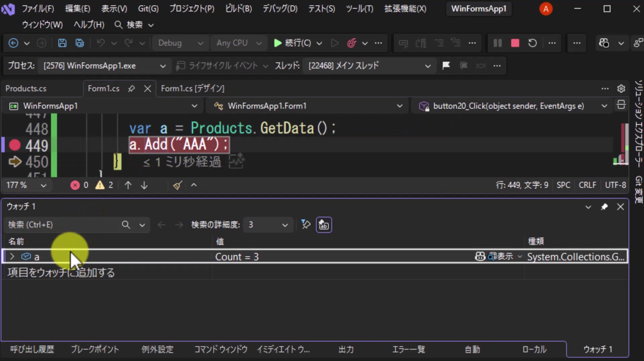Click the warning count 2 indicator
The height and width of the screenshot is (361, 644).
tap(104, 185)
